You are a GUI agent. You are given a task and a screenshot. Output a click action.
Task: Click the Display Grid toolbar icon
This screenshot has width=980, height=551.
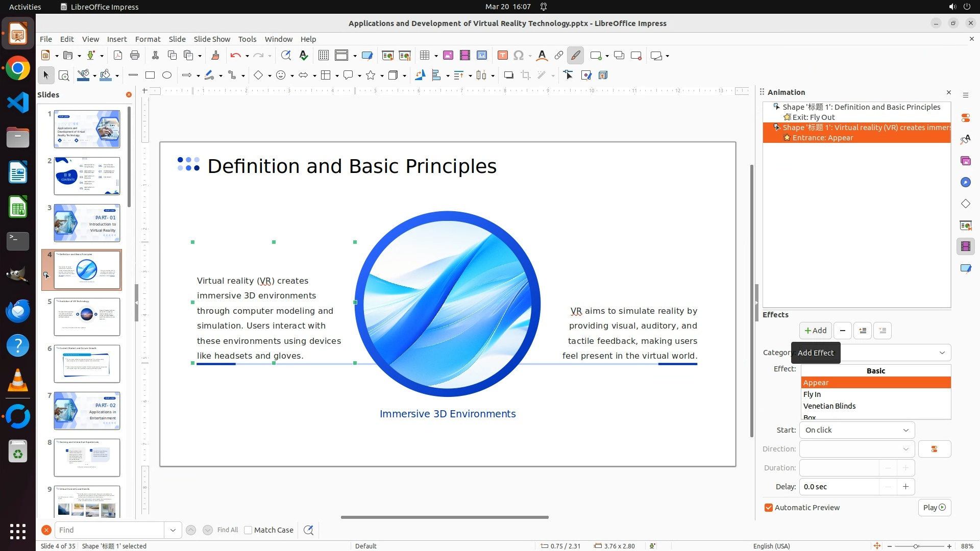pyautogui.click(x=323, y=56)
